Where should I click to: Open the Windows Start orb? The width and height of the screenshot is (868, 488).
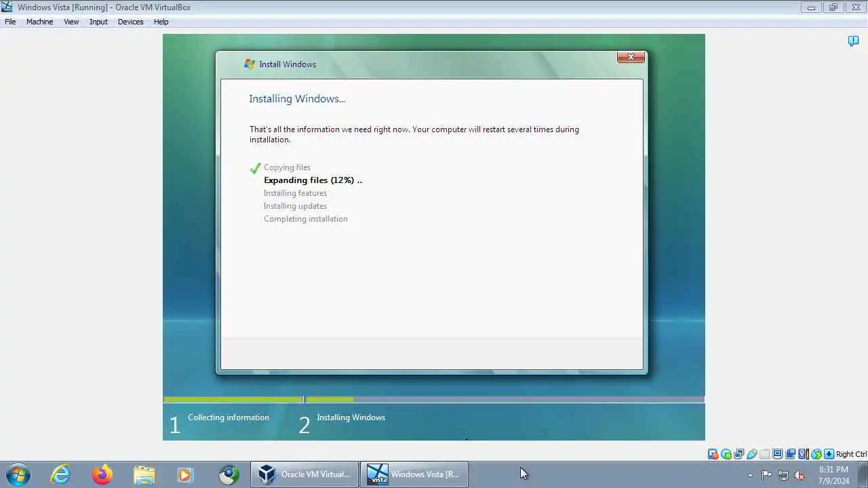tap(18, 474)
